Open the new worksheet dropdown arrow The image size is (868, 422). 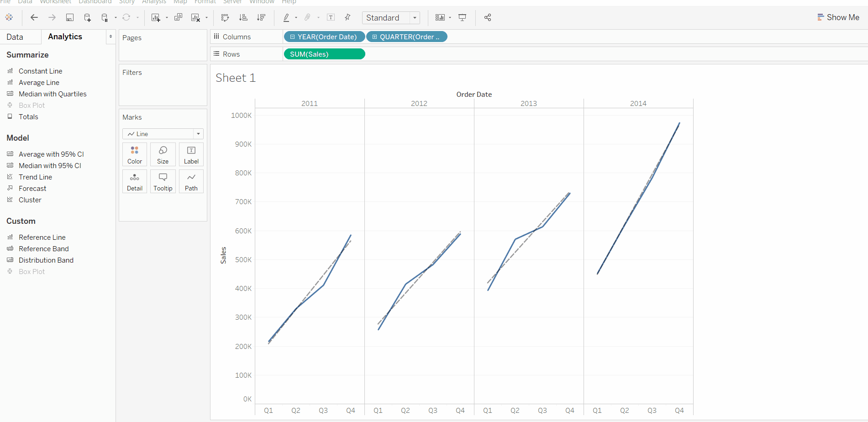pyautogui.click(x=167, y=18)
